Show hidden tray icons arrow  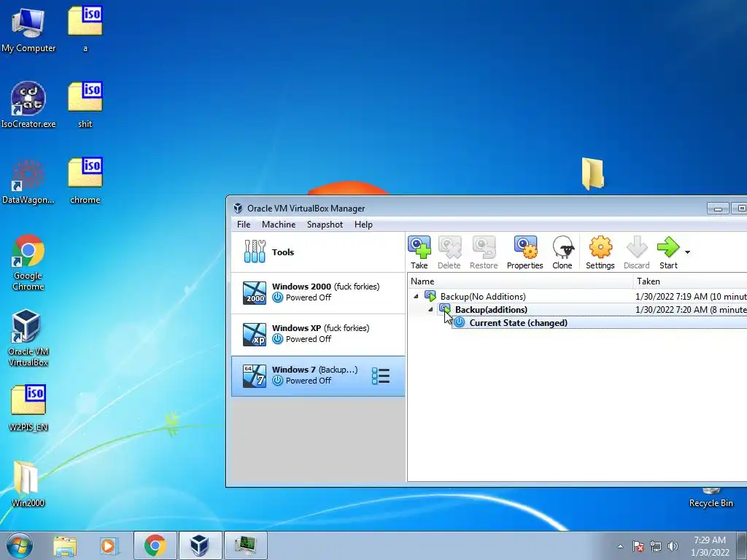point(620,546)
